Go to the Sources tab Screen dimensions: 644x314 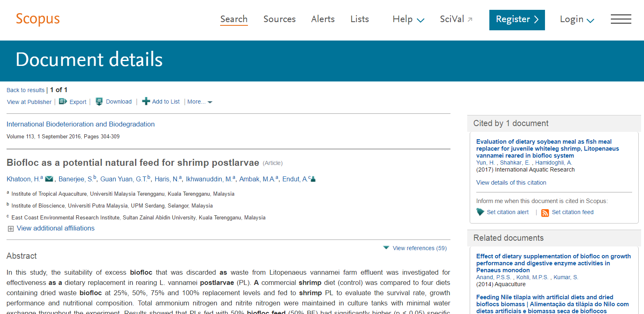[x=279, y=19]
